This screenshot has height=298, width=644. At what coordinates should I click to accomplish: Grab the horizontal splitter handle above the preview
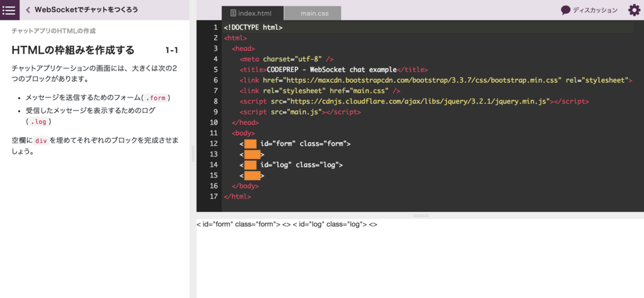pyautogui.click(x=420, y=215)
